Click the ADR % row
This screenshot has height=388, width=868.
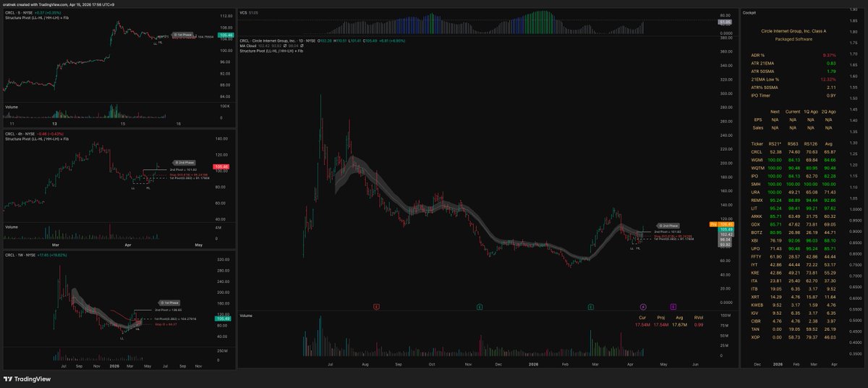pos(793,55)
